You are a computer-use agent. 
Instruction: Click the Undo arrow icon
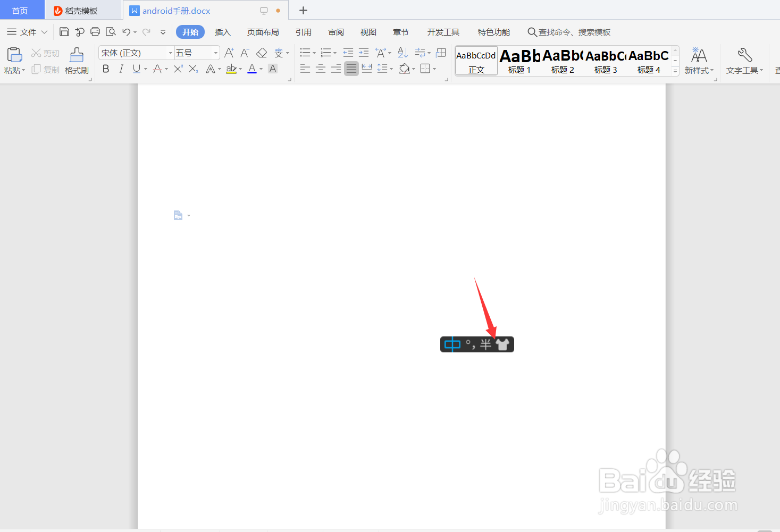(x=126, y=32)
